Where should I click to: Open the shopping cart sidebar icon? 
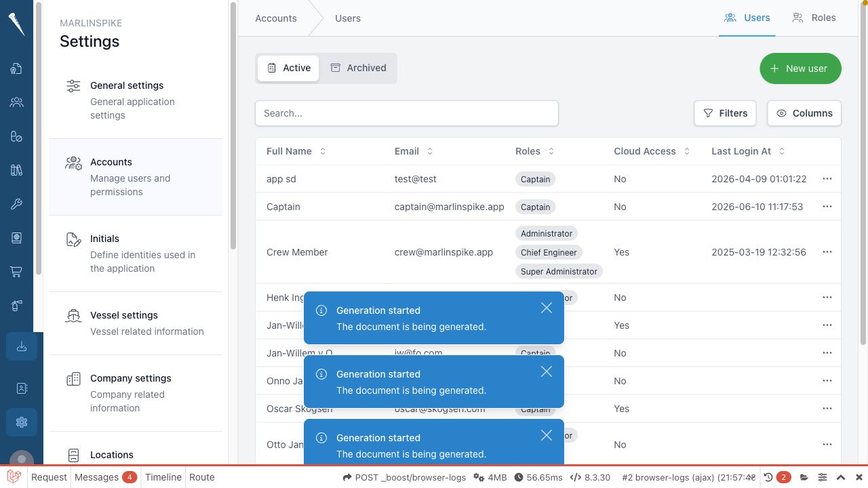pos(16,272)
